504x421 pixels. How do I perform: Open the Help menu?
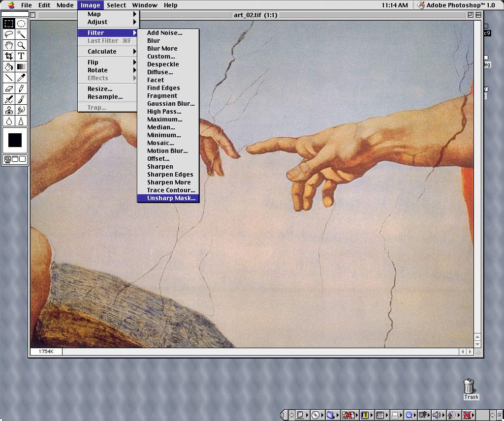(170, 5)
